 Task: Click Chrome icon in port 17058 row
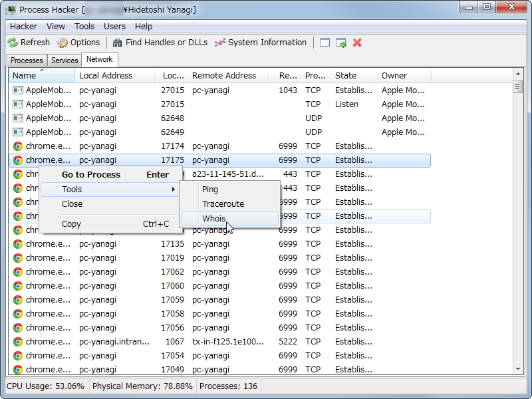point(18,313)
